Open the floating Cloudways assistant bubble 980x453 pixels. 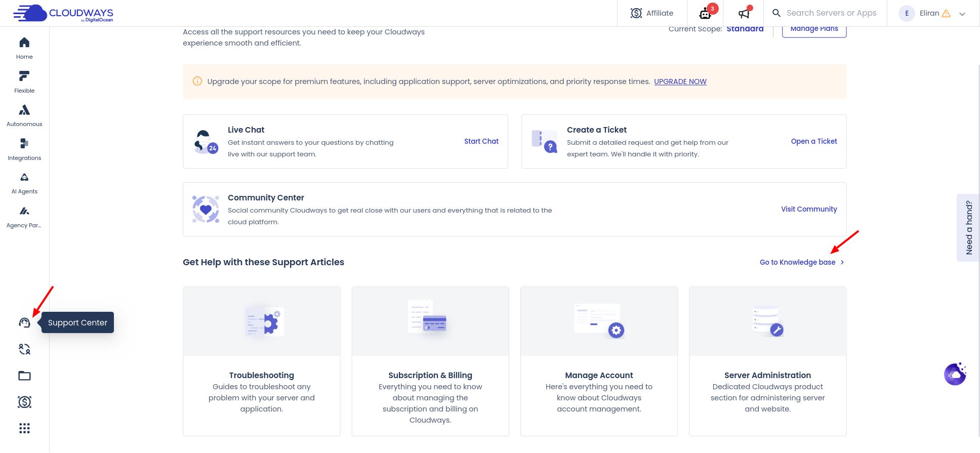[x=955, y=374]
